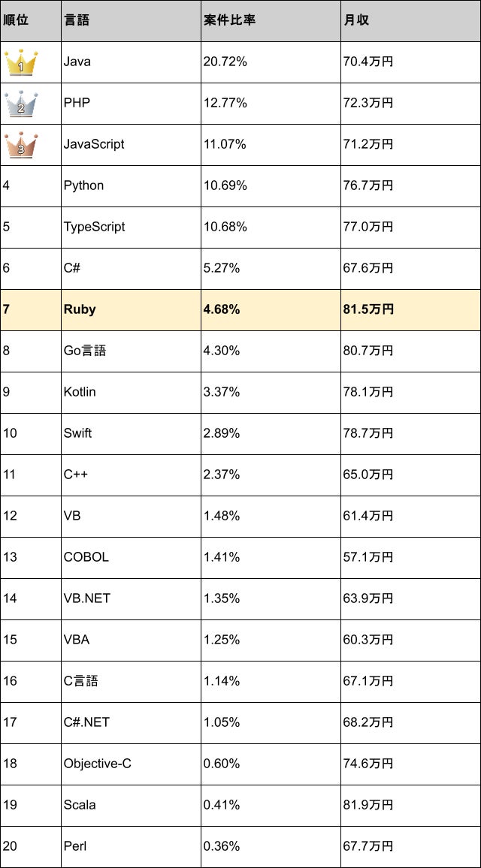The height and width of the screenshot is (868, 481).
Task: Click the JavaScript language cell
Action: (94, 144)
